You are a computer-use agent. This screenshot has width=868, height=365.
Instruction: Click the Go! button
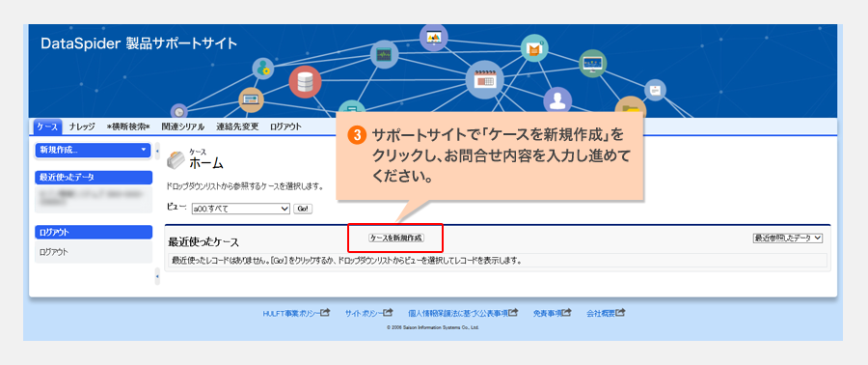click(303, 209)
